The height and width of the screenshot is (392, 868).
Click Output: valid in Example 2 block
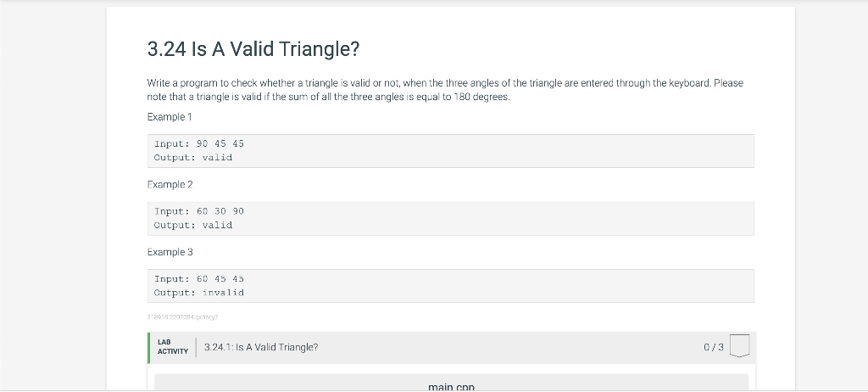pyautogui.click(x=193, y=225)
